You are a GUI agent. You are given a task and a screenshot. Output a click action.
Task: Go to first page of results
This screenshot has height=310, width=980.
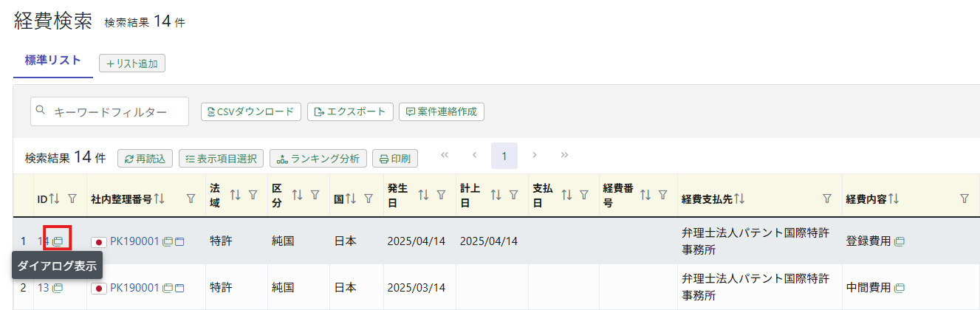point(445,155)
